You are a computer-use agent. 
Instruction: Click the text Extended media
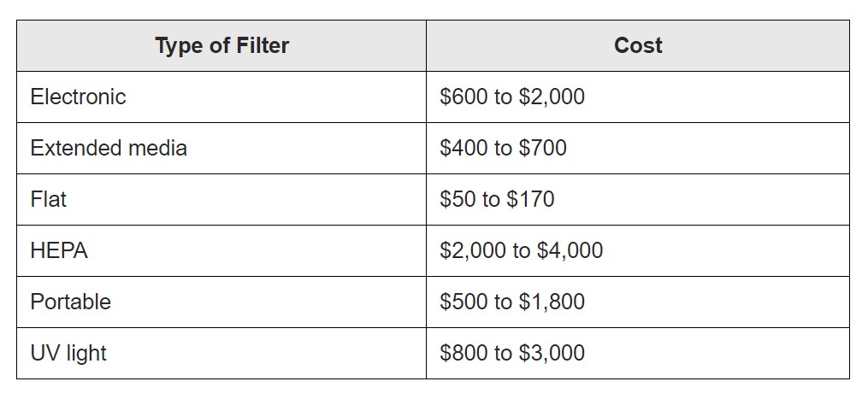pos(109,149)
